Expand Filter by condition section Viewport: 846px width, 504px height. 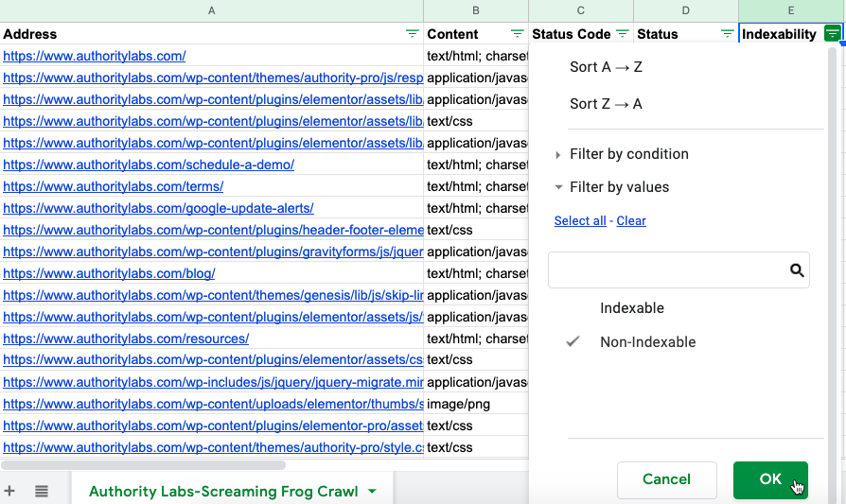pyautogui.click(x=628, y=154)
